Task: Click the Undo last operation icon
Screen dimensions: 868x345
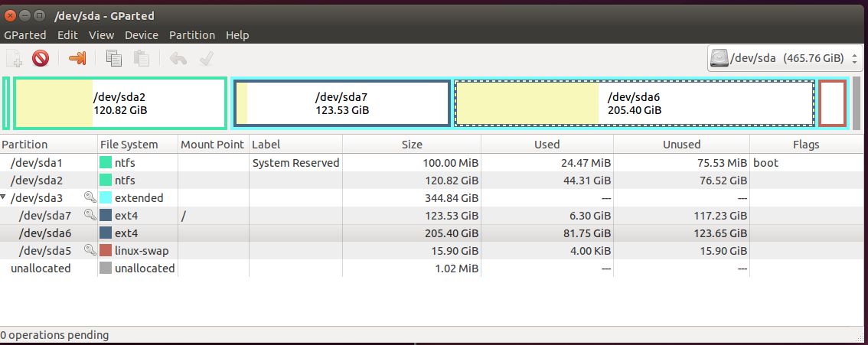Action: coord(178,58)
